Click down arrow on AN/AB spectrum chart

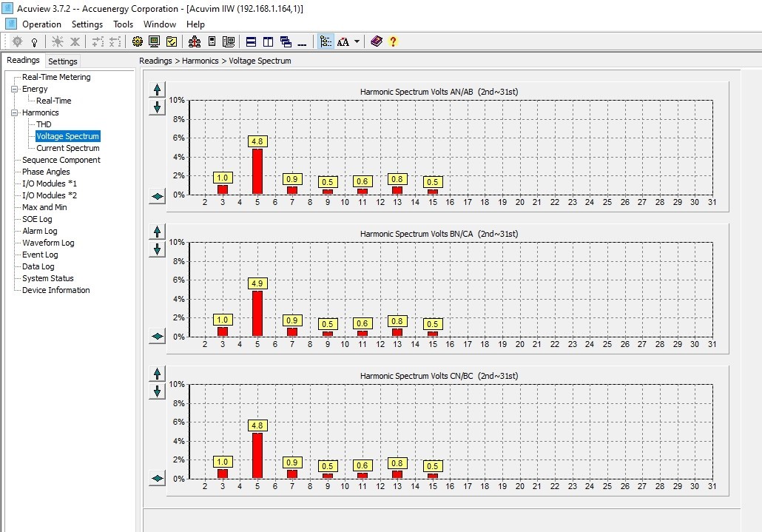pyautogui.click(x=157, y=107)
